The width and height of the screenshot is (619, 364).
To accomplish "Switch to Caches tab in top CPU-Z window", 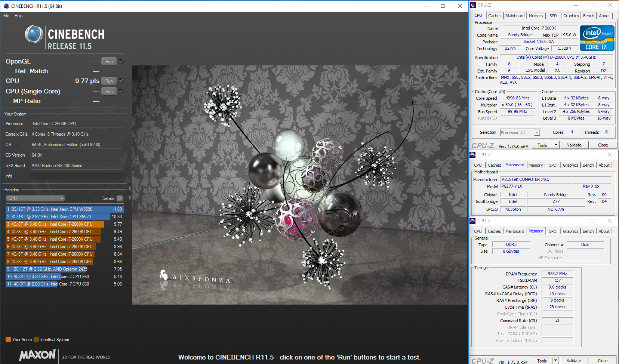I will tap(495, 16).
